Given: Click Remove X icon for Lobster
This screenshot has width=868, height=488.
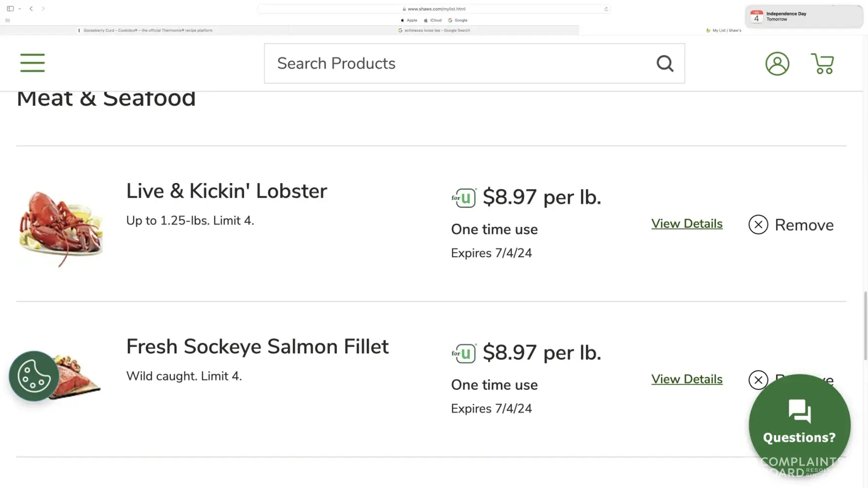Looking at the screenshot, I should click(x=758, y=224).
